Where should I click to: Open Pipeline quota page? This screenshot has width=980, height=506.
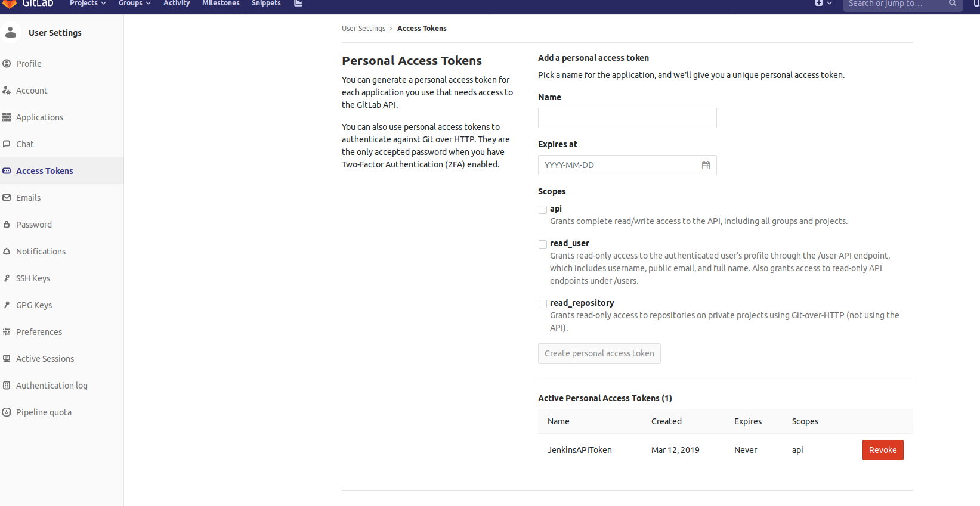[44, 412]
